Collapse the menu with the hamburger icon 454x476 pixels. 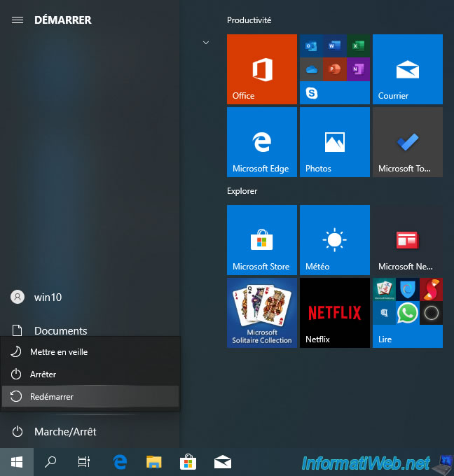point(18,20)
